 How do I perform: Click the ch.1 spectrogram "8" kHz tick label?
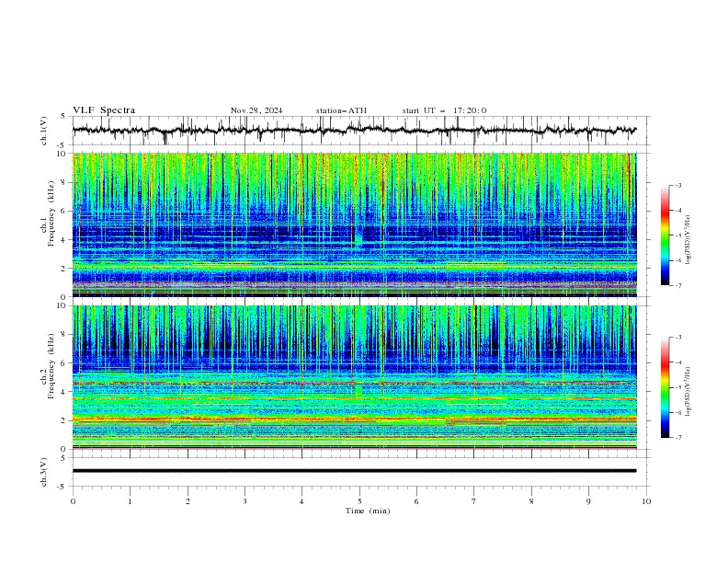coord(64,182)
